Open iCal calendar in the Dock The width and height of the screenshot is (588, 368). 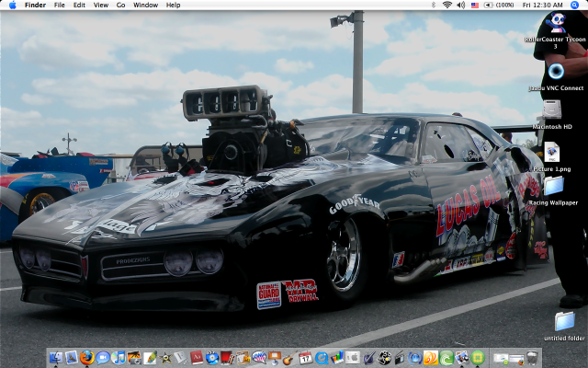pos(306,358)
